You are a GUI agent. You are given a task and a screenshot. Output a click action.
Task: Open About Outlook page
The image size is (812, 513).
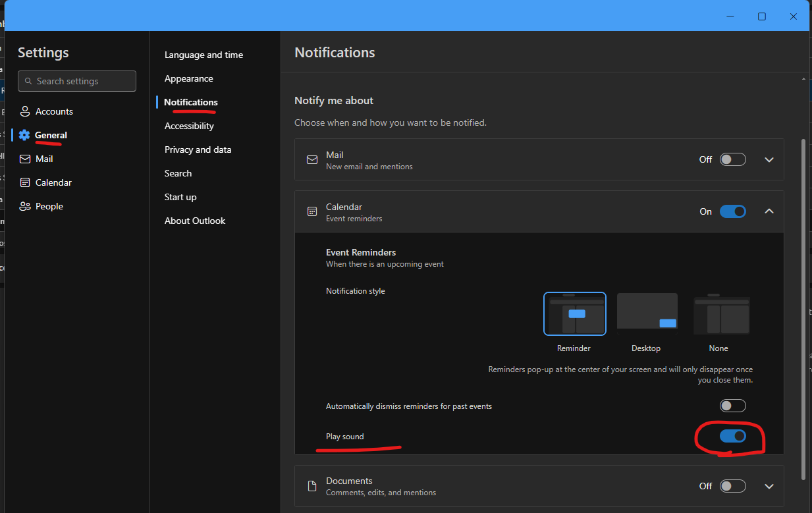tap(195, 221)
